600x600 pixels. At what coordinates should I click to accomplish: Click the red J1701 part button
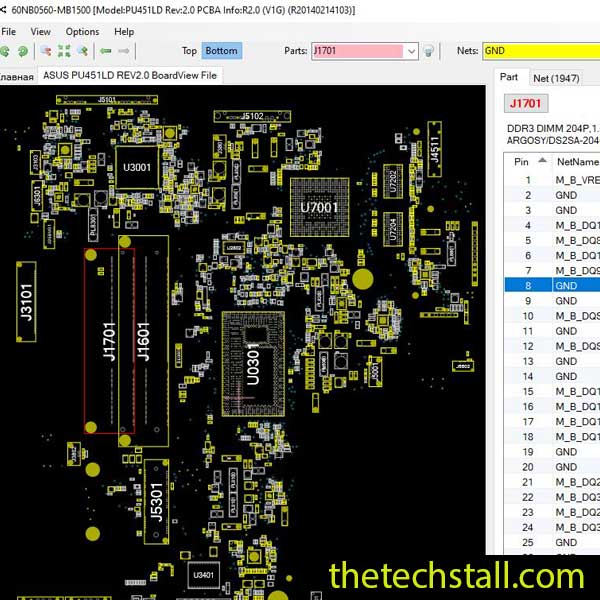pos(525,103)
